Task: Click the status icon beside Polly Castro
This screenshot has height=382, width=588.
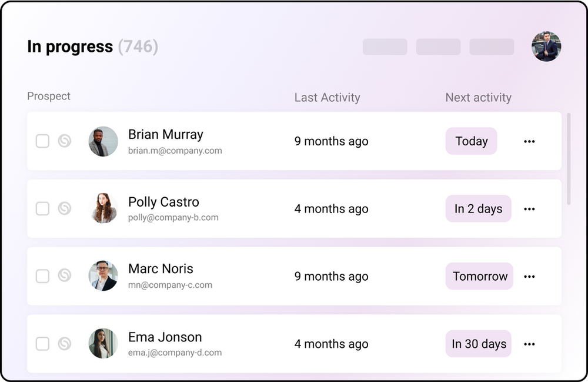Action: pyautogui.click(x=64, y=208)
